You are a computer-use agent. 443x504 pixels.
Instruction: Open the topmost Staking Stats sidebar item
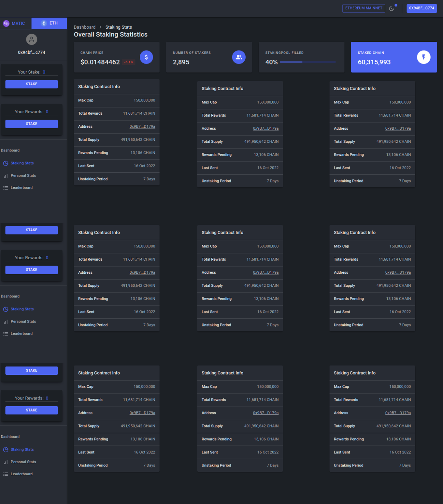(x=22, y=163)
